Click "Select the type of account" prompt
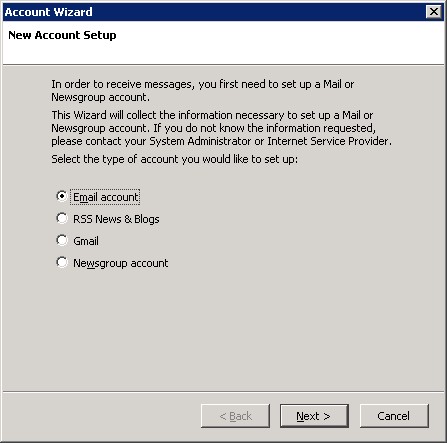 (x=174, y=159)
